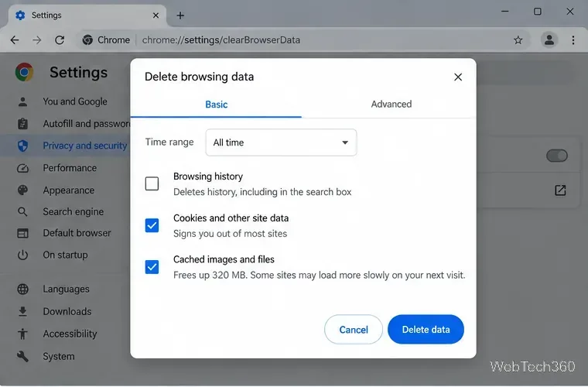
Task: Check the Browsing history checkbox
Action: [152, 183]
